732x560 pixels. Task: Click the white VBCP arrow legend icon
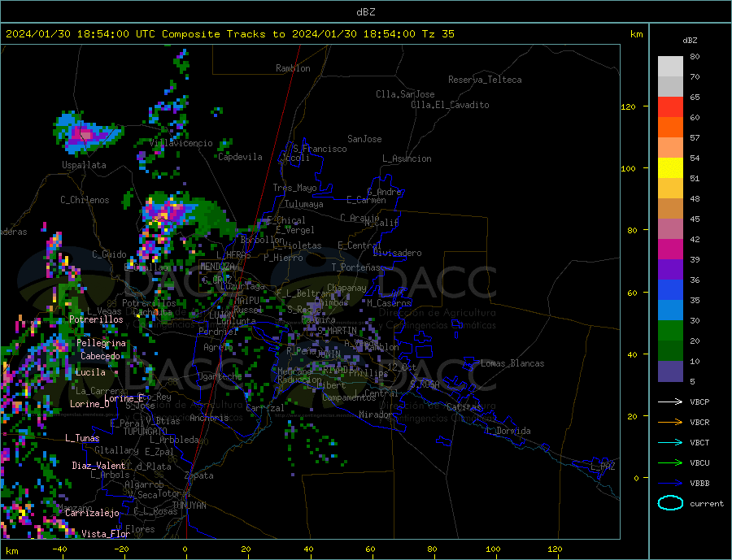click(670, 402)
